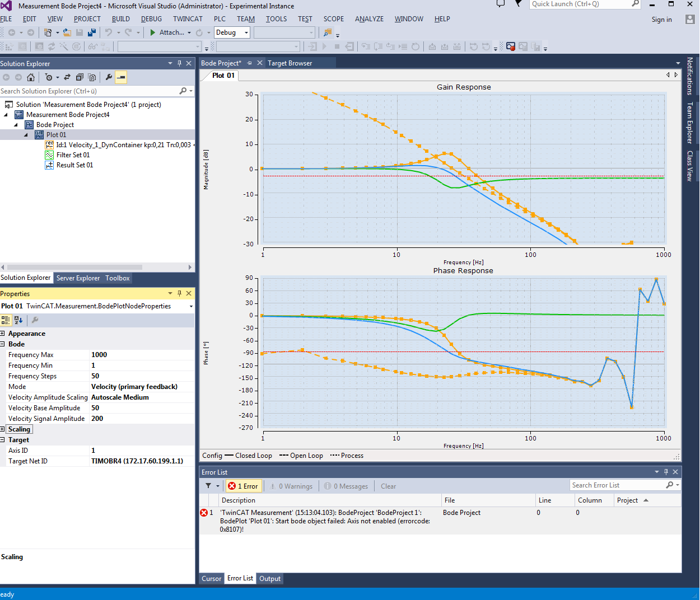Click the Property Pages wrench in Properties panel
Viewport: 700px width, 600px height.
point(35,320)
